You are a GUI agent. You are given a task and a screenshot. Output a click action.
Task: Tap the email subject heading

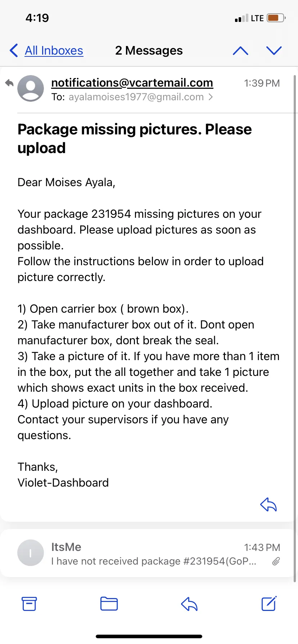coord(135,138)
